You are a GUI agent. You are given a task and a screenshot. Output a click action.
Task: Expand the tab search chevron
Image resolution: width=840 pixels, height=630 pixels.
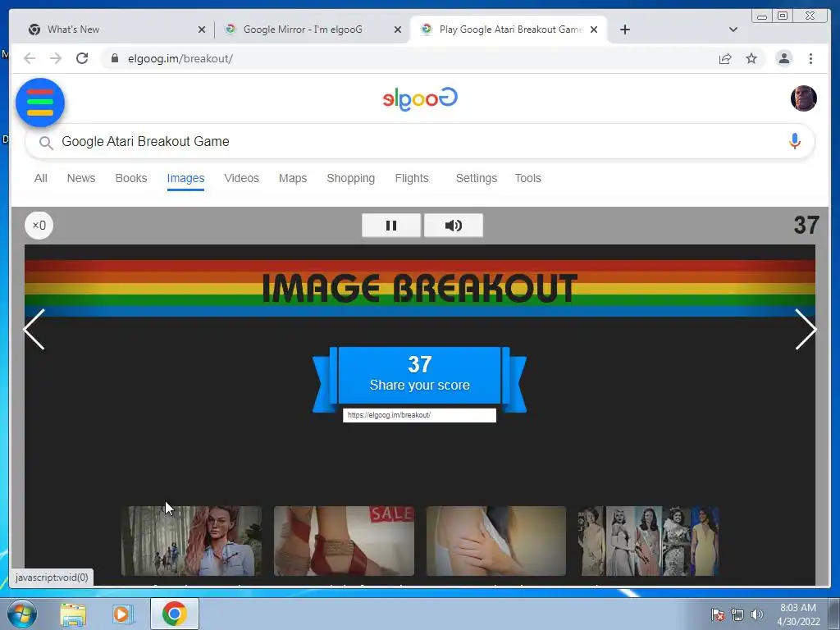point(733,30)
